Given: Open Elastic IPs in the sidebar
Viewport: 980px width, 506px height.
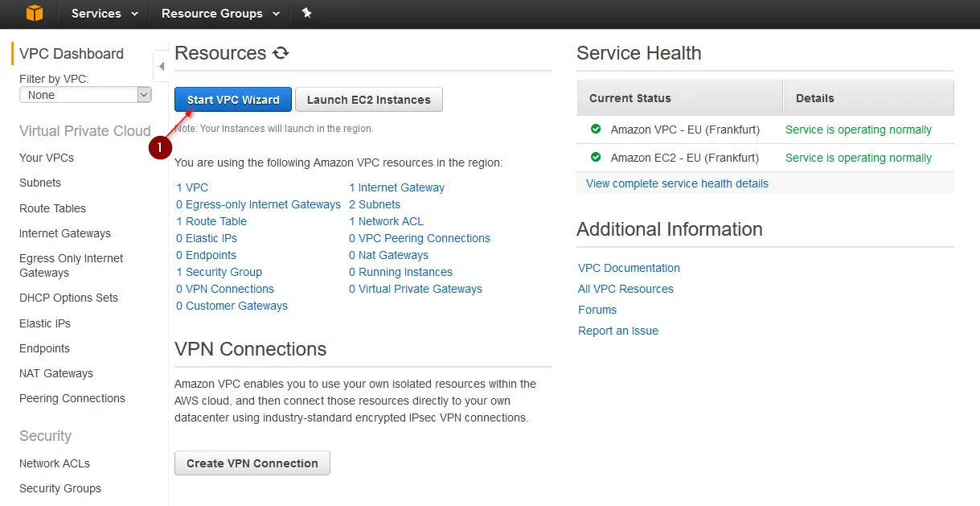Looking at the screenshot, I should pyautogui.click(x=45, y=323).
